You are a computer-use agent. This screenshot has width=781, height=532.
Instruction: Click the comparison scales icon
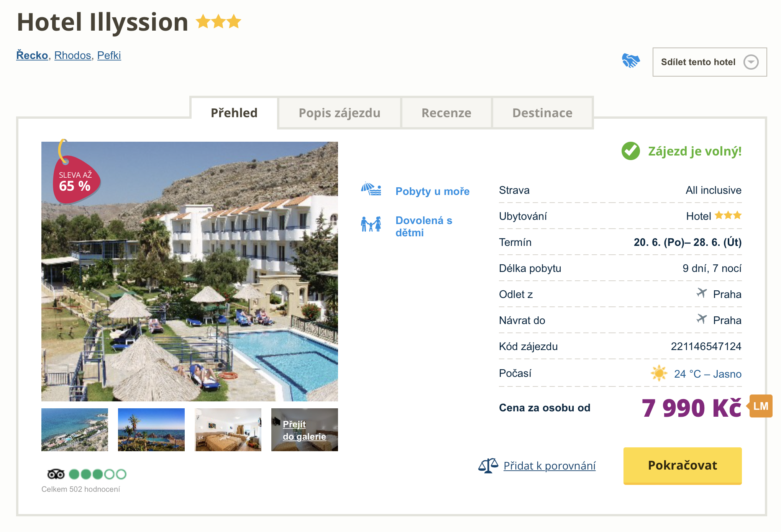pyautogui.click(x=488, y=466)
